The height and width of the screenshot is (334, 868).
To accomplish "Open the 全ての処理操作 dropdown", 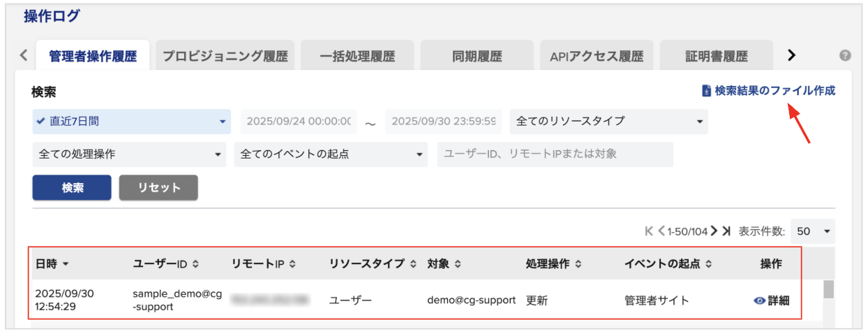I will (130, 154).
